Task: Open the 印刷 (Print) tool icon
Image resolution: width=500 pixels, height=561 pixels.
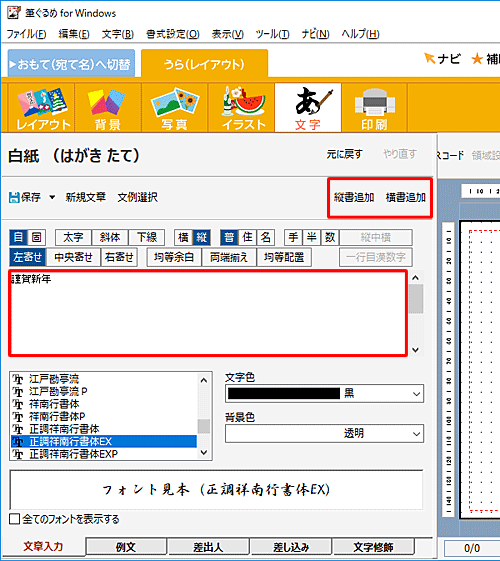Action: pos(374,108)
